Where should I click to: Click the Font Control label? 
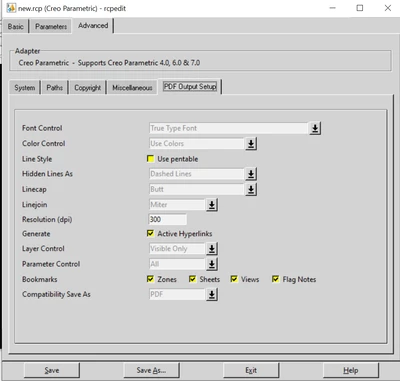[x=42, y=128]
